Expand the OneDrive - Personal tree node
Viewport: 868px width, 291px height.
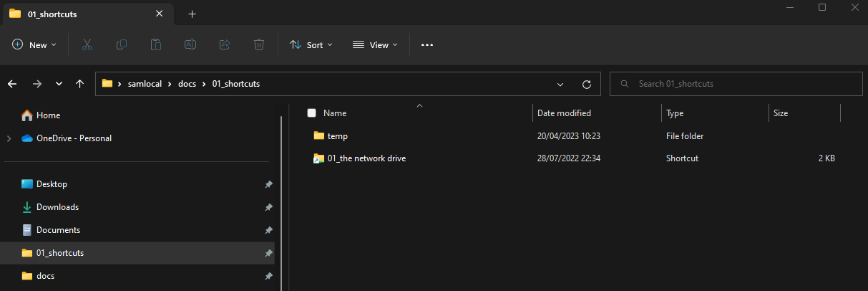9,138
